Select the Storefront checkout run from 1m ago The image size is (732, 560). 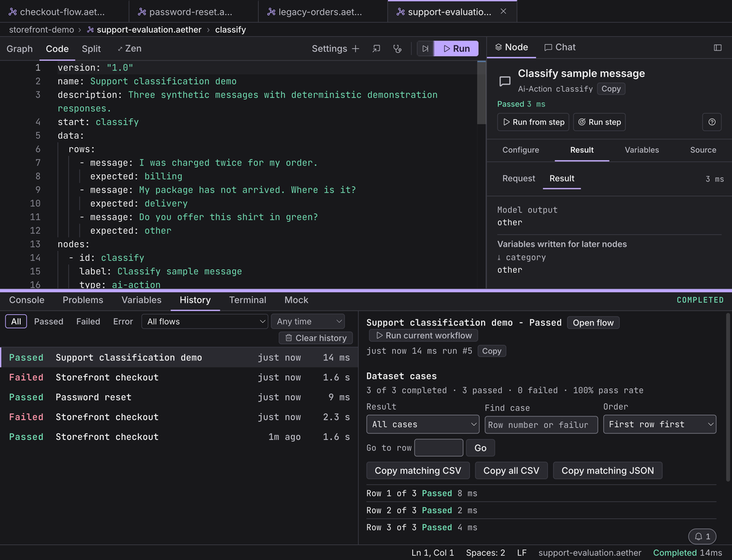point(179,437)
